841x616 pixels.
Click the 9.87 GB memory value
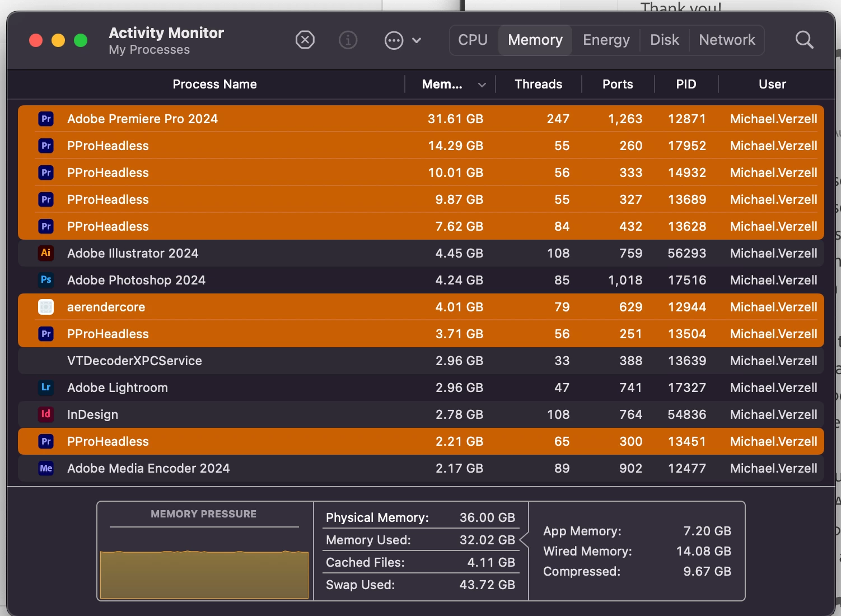tap(459, 199)
